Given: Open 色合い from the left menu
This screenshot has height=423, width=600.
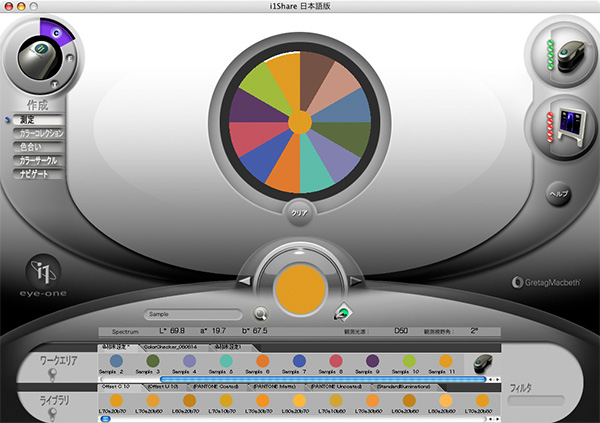Looking at the screenshot, I should (38, 147).
